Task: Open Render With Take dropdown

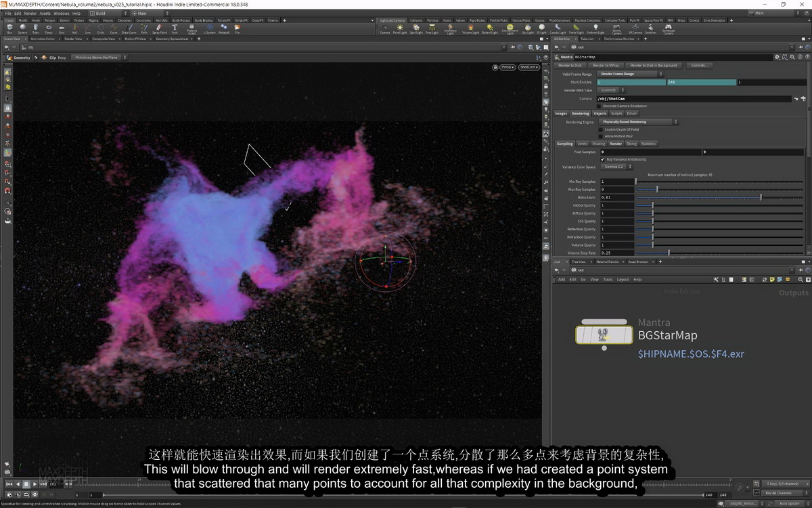Action: 611,90
